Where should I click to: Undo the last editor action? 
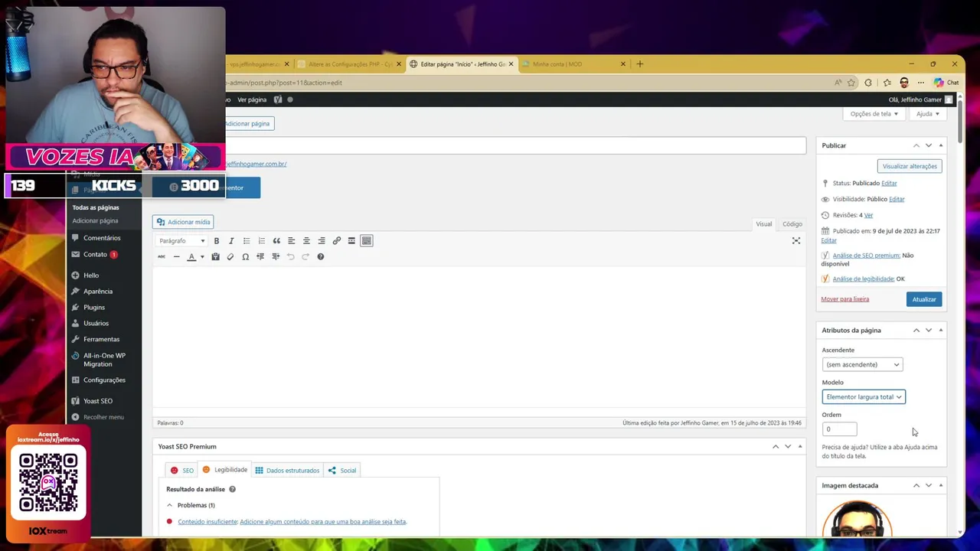click(x=290, y=256)
